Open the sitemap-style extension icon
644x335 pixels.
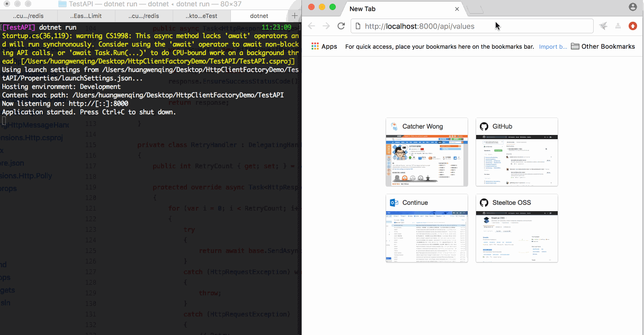click(x=618, y=26)
